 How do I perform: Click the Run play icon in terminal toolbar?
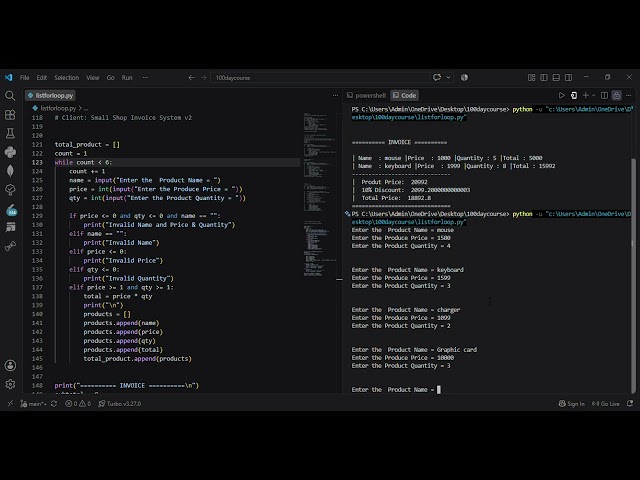562,96
